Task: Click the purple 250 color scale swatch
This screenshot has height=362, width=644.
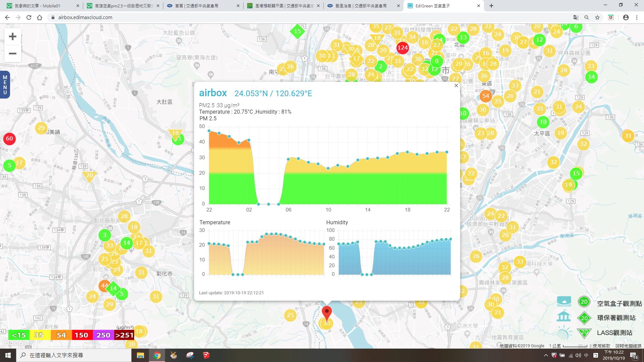Action: [x=103, y=335]
